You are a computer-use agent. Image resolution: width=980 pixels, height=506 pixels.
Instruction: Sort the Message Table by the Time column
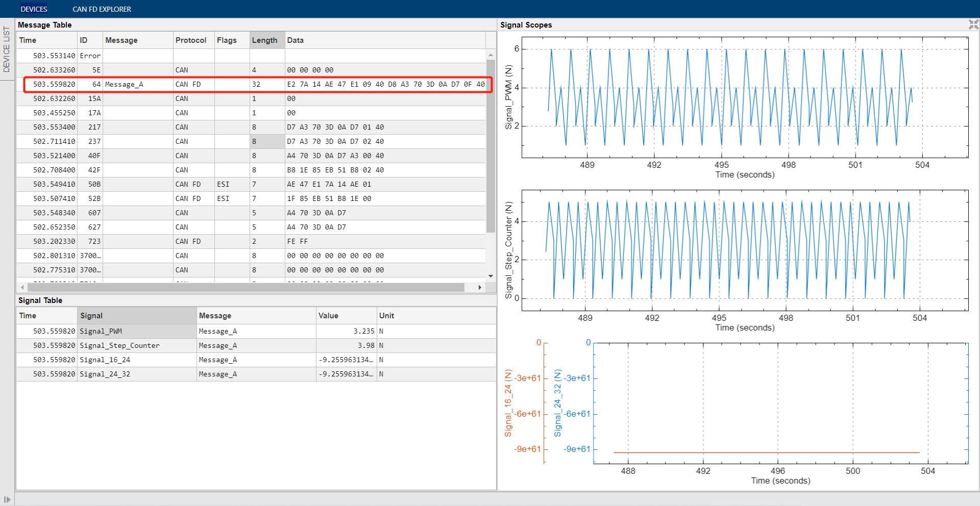pos(27,40)
